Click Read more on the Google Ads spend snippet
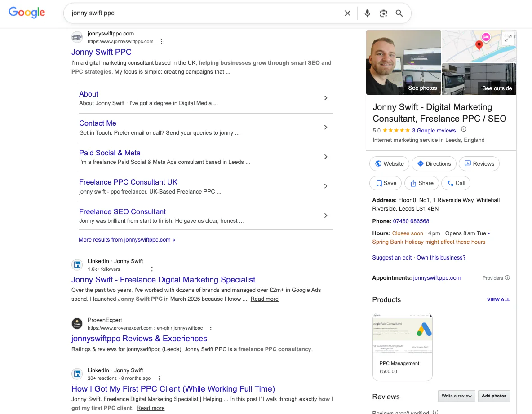The width and height of the screenshot is (532, 414). point(264,299)
